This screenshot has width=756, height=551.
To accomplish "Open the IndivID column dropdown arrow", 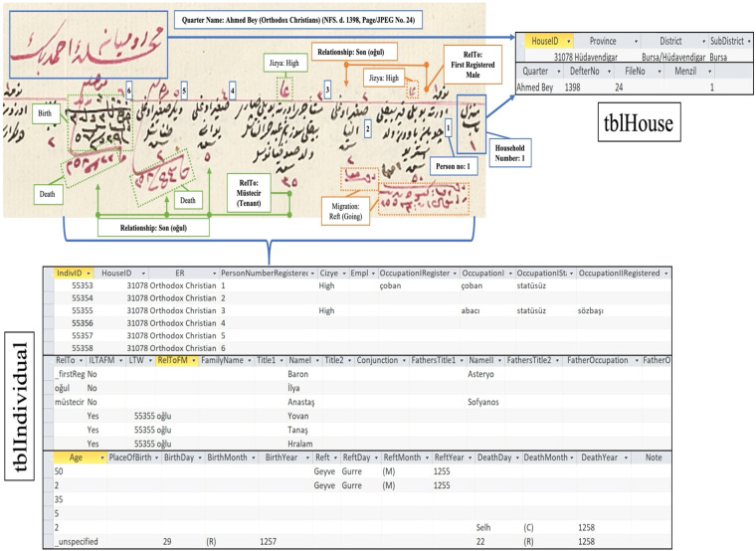I will coord(89,274).
